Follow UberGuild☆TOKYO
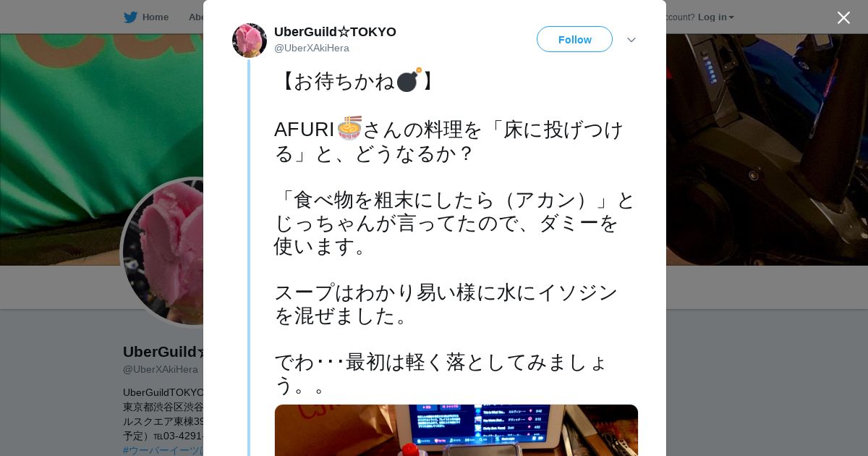The height and width of the screenshot is (456, 868). (x=574, y=39)
